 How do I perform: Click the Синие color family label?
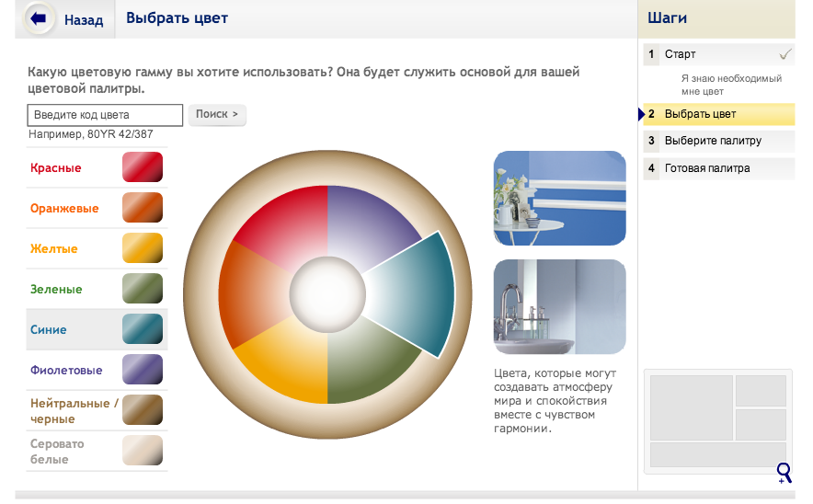49,330
